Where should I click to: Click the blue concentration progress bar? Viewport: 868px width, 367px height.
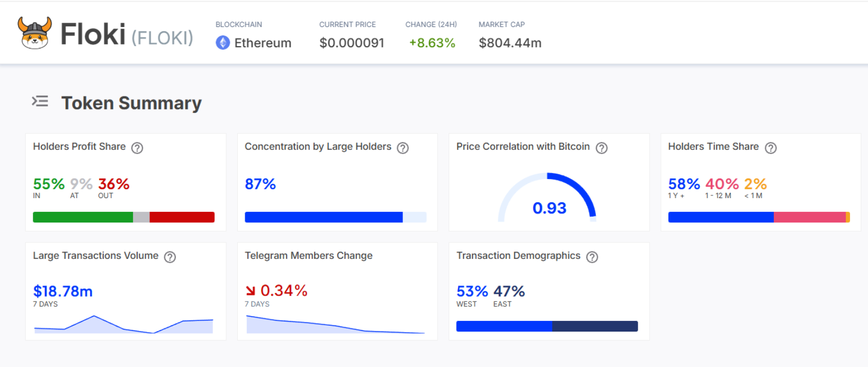(324, 217)
